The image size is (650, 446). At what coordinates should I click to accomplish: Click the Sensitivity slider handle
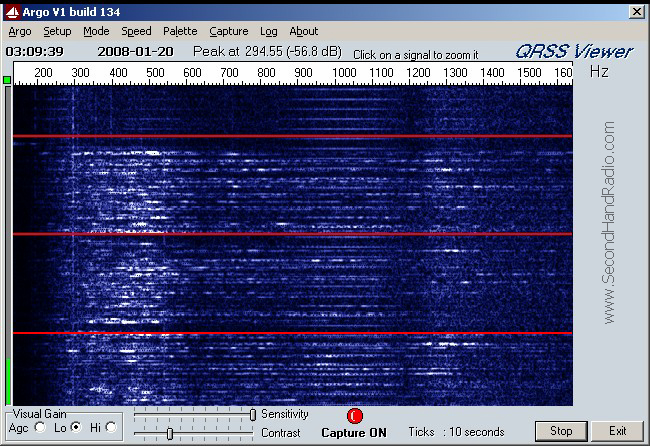[253, 414]
